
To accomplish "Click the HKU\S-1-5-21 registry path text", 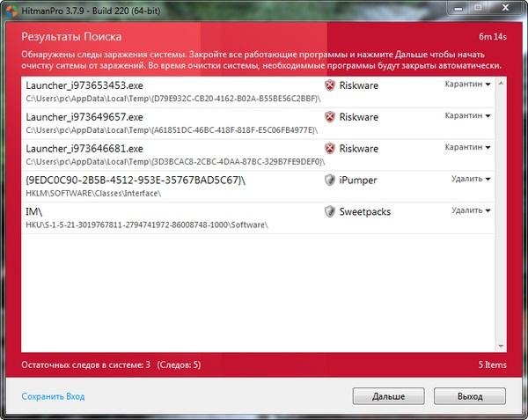I will tap(147, 225).
